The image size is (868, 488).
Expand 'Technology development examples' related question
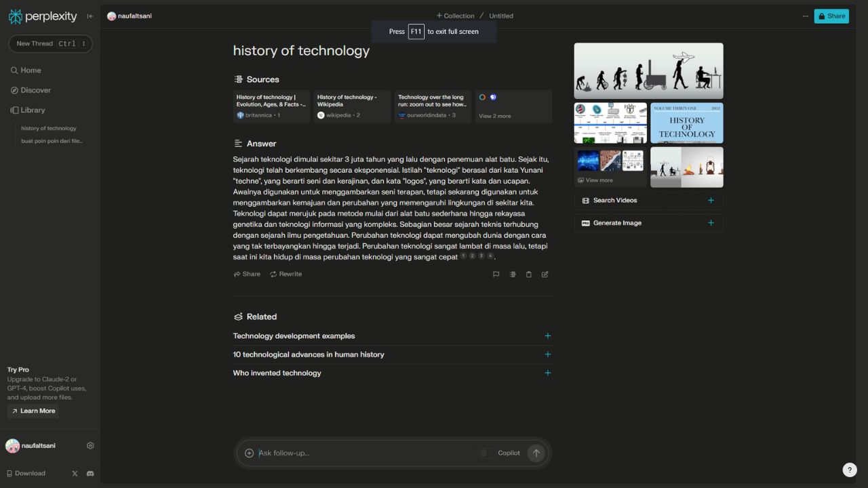coord(547,336)
